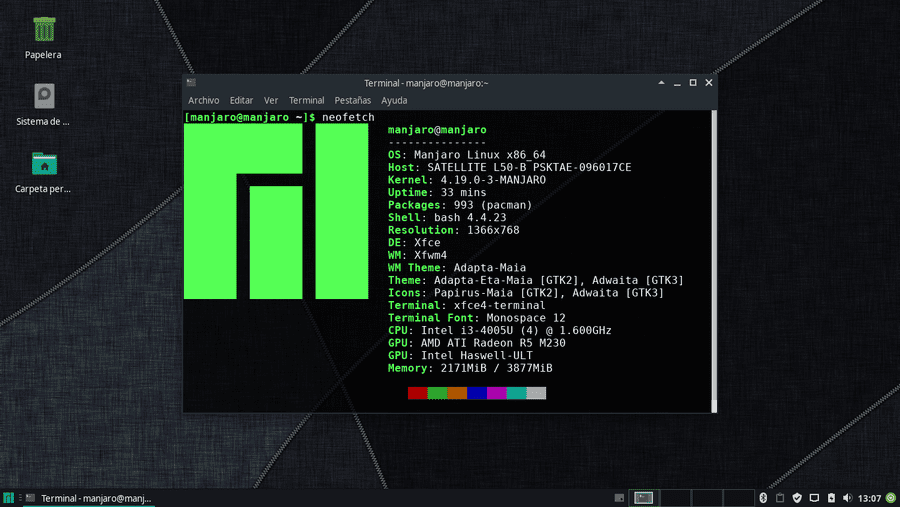Click the orange color block in neofetch output

click(x=457, y=393)
